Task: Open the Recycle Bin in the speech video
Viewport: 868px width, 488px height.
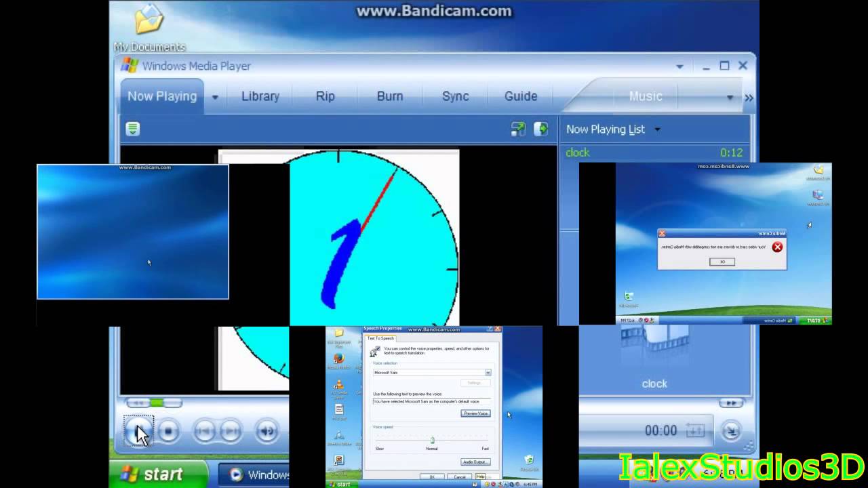Action: coord(529,462)
